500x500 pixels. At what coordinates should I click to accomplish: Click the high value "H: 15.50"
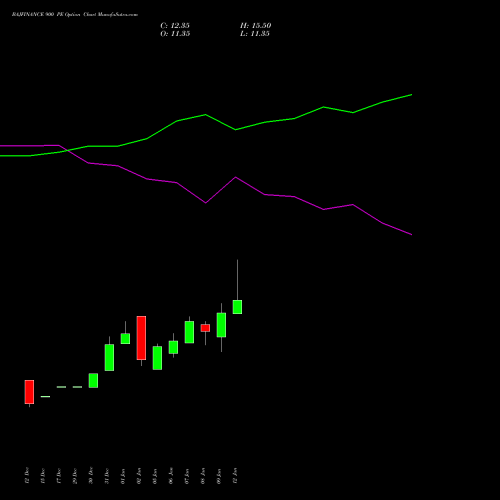(255, 26)
